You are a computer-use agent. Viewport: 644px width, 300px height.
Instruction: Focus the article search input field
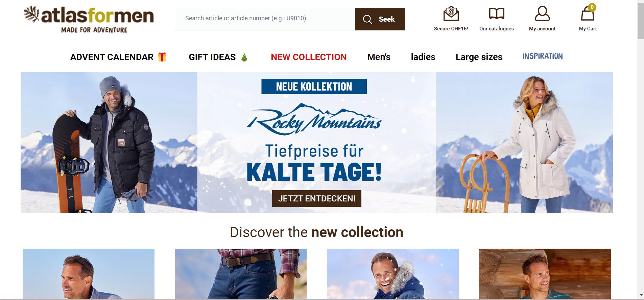265,19
